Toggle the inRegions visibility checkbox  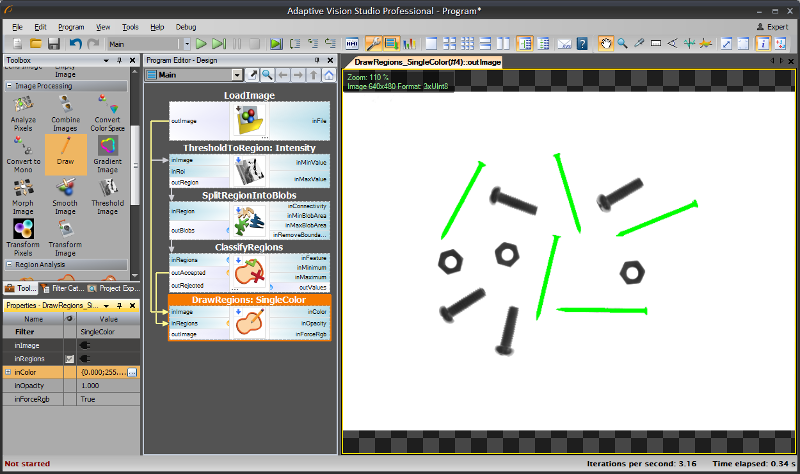click(x=69, y=358)
